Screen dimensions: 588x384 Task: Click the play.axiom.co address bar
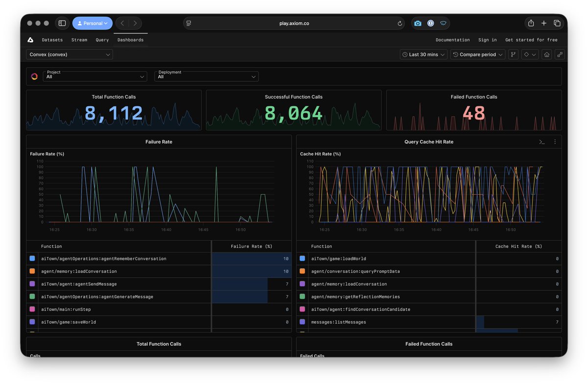[294, 23]
